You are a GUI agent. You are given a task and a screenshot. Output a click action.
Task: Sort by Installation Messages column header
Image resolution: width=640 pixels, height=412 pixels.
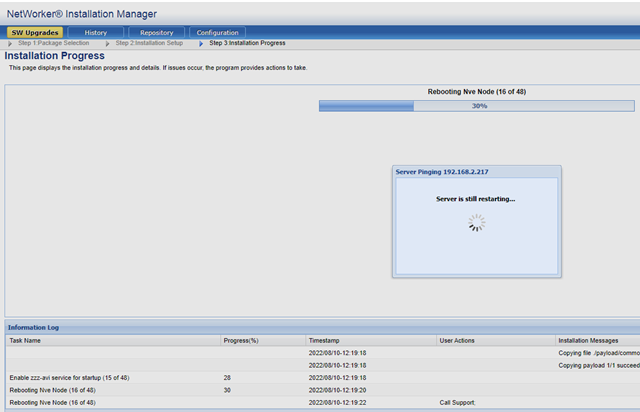tap(598, 341)
